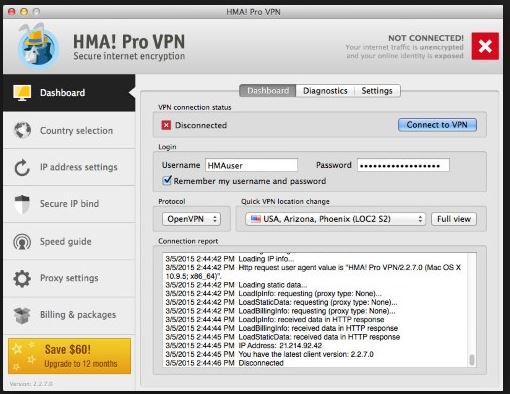Open the USA, Arizona, Phoenix location dropdown
Image resolution: width=510 pixels, height=394 pixels.
point(335,219)
